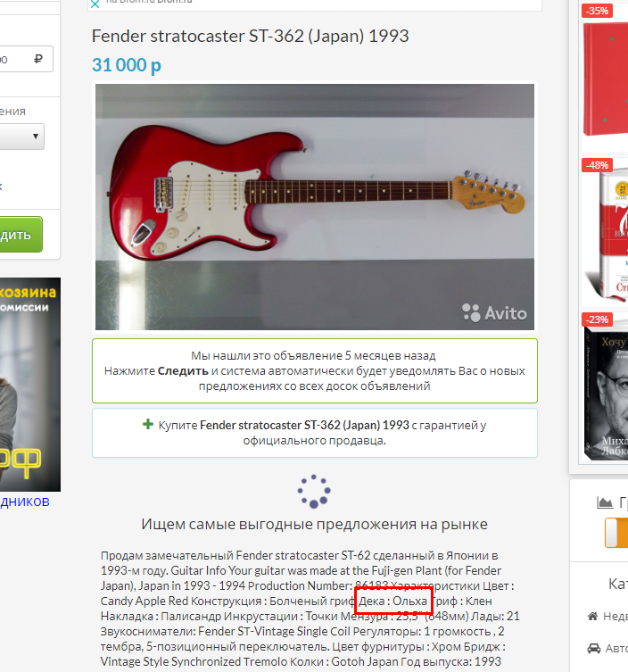Click the green plus icon before Купите

148,424
